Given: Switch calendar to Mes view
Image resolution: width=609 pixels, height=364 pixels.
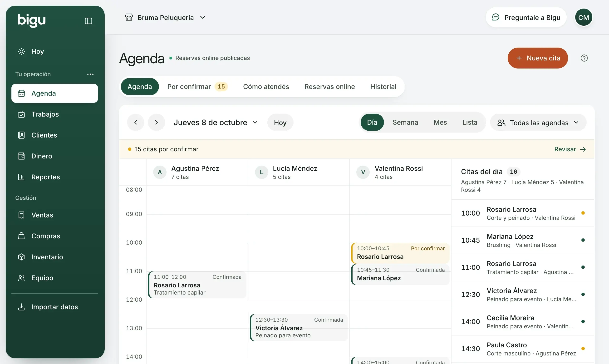Looking at the screenshot, I should (440, 122).
